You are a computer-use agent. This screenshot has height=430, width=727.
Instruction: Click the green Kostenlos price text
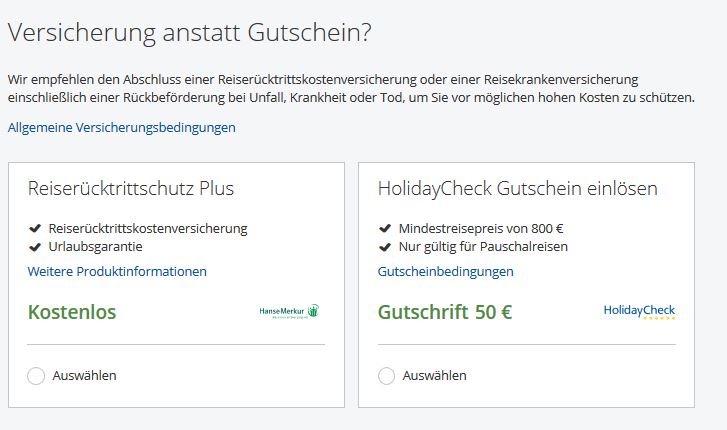[x=72, y=312]
